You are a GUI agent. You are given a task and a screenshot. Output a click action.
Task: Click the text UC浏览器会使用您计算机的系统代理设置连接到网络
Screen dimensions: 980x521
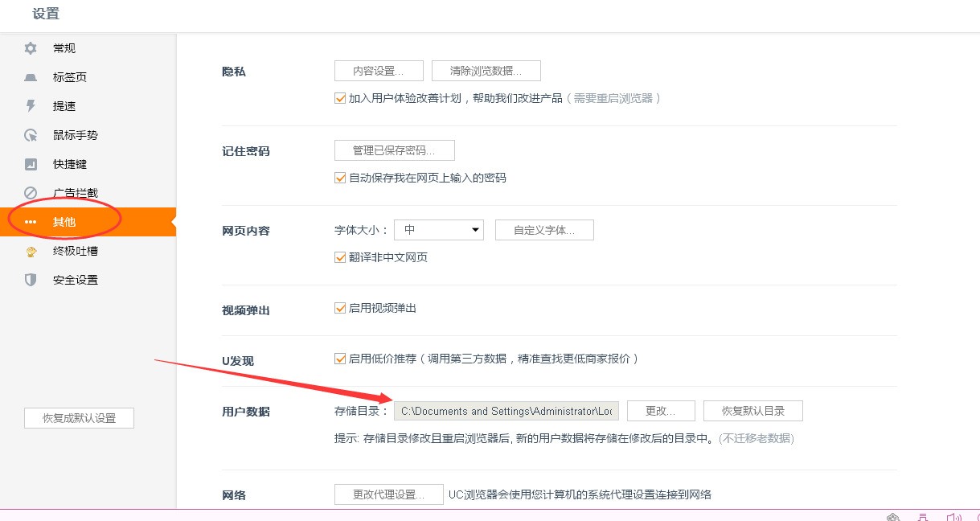[x=580, y=494]
